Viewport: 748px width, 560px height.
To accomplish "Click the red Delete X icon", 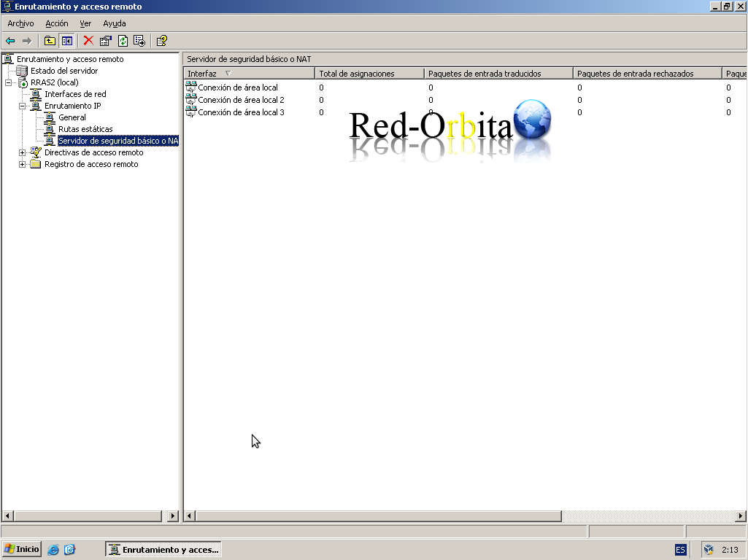I will pyautogui.click(x=88, y=41).
